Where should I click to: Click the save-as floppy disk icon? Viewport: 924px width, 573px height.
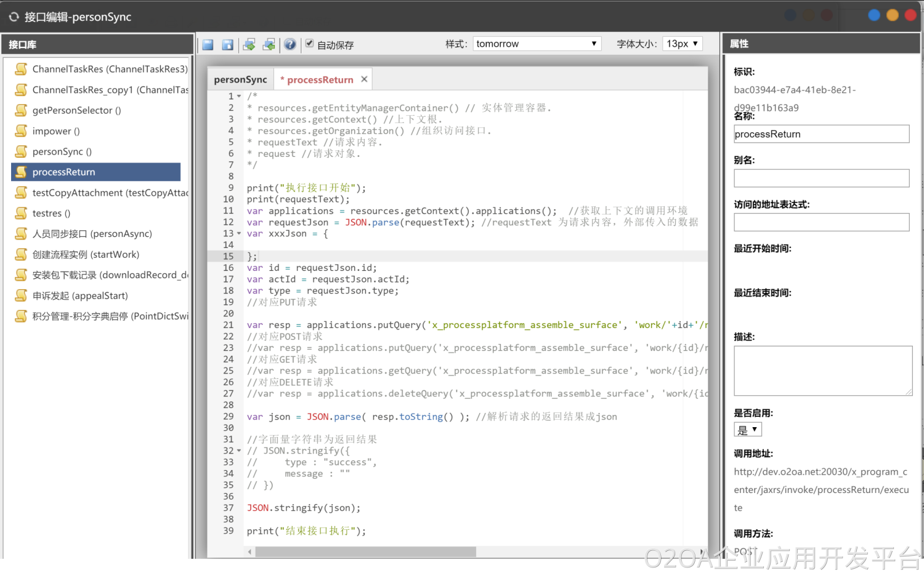[x=227, y=44]
